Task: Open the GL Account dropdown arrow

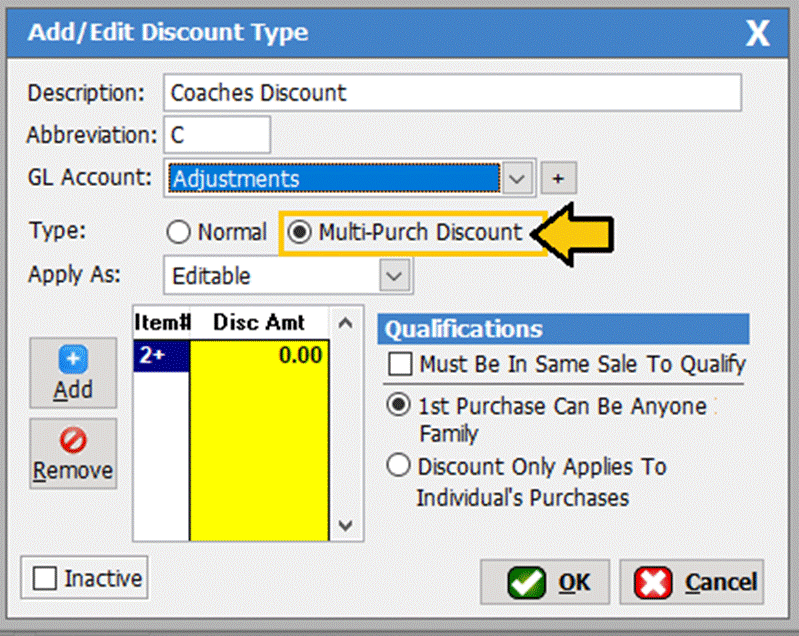Action: click(x=516, y=179)
